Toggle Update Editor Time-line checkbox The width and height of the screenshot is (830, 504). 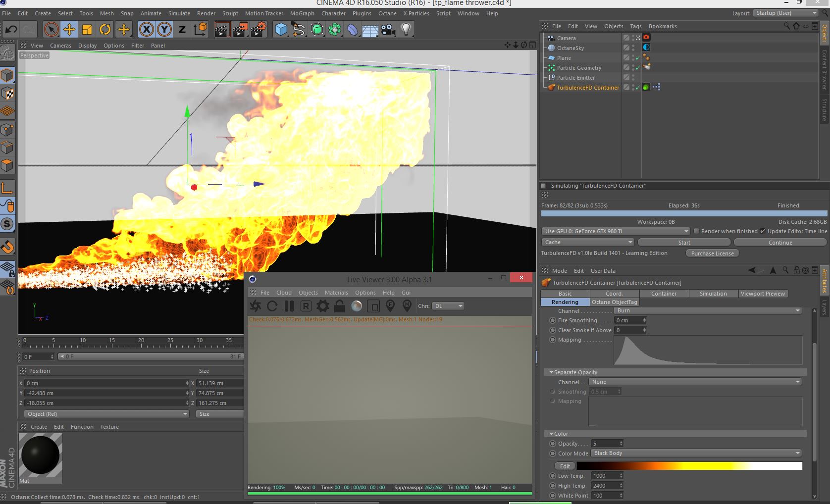coord(763,231)
